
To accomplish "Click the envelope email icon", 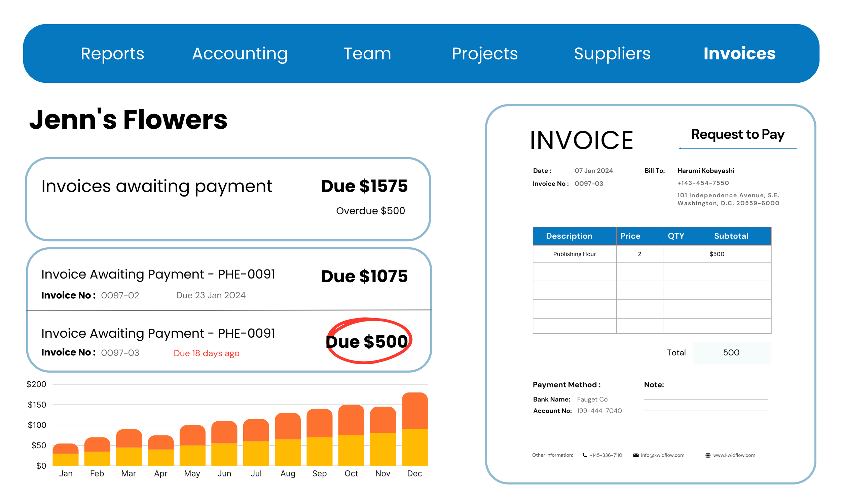I will coord(636,455).
